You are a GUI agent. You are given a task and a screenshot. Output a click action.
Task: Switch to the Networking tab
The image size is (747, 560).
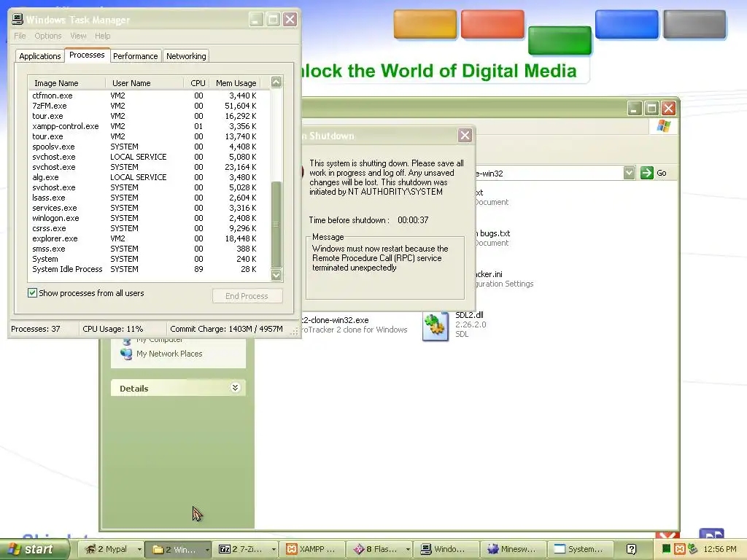pyautogui.click(x=186, y=55)
